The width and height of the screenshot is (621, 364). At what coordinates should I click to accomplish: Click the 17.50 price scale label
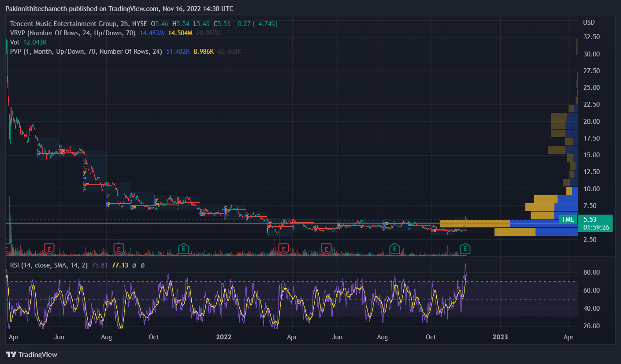[591, 138]
